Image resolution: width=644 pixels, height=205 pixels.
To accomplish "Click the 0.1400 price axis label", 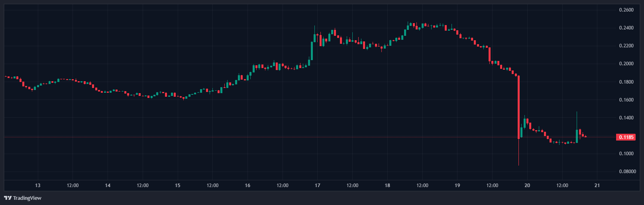I will [626, 118].
